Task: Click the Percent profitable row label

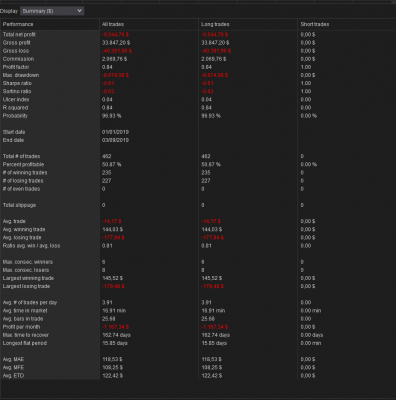Action: 23,164
